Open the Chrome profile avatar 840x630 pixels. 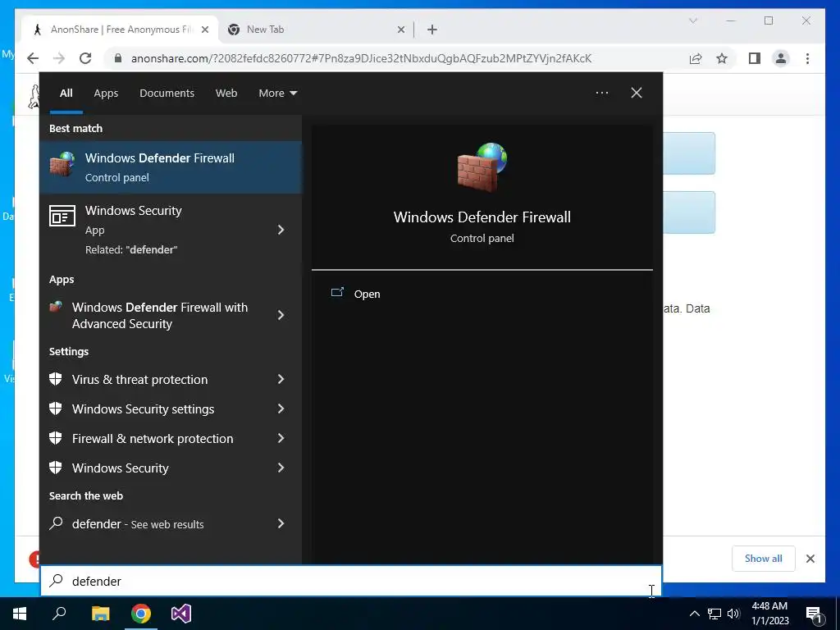coord(781,58)
